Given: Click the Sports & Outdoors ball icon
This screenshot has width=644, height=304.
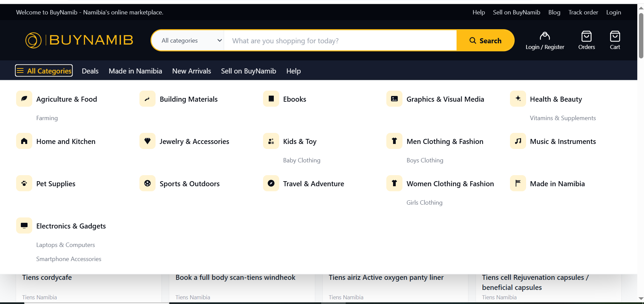Looking at the screenshot, I should [147, 183].
